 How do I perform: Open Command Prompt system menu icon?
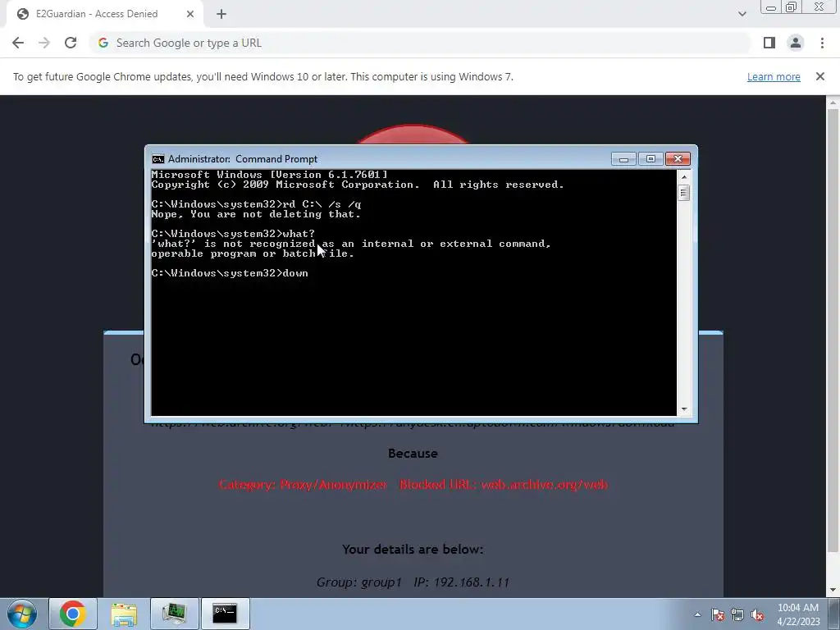158,159
